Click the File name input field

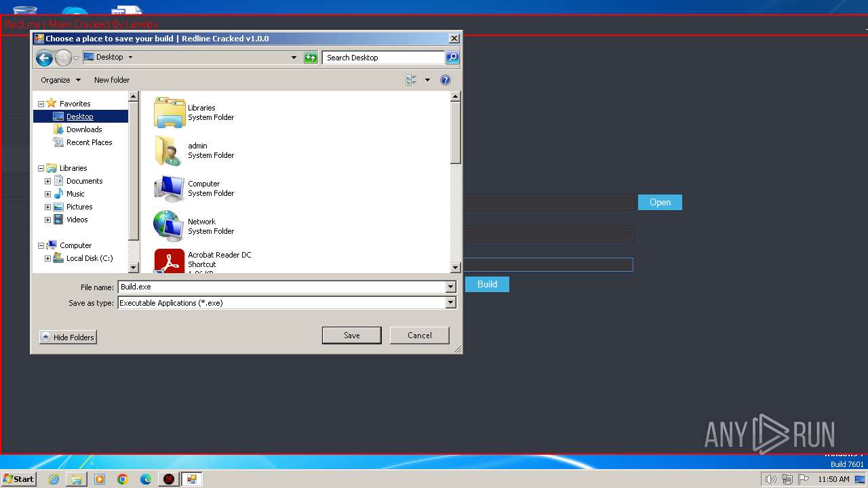(x=281, y=287)
